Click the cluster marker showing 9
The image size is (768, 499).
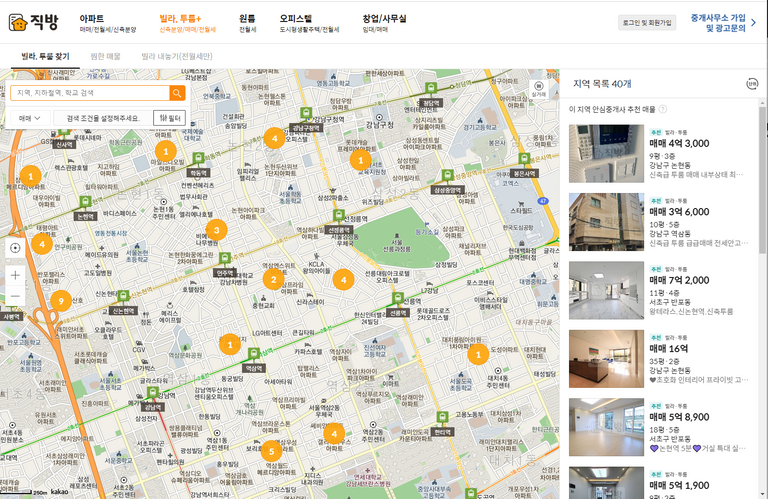click(61, 301)
